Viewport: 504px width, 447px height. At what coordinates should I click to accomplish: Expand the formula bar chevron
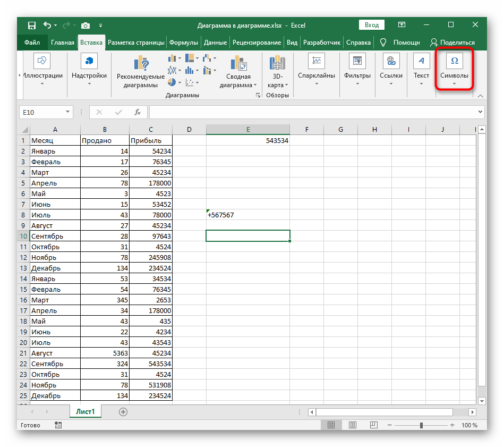point(480,112)
